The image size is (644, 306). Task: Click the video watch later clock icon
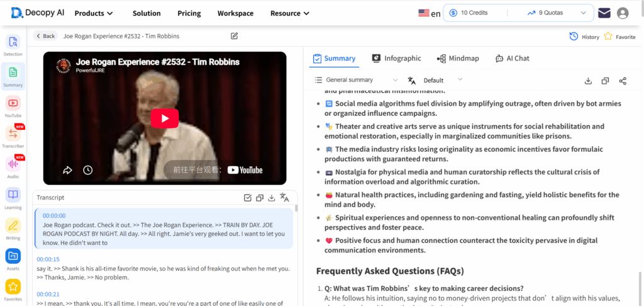87,170
